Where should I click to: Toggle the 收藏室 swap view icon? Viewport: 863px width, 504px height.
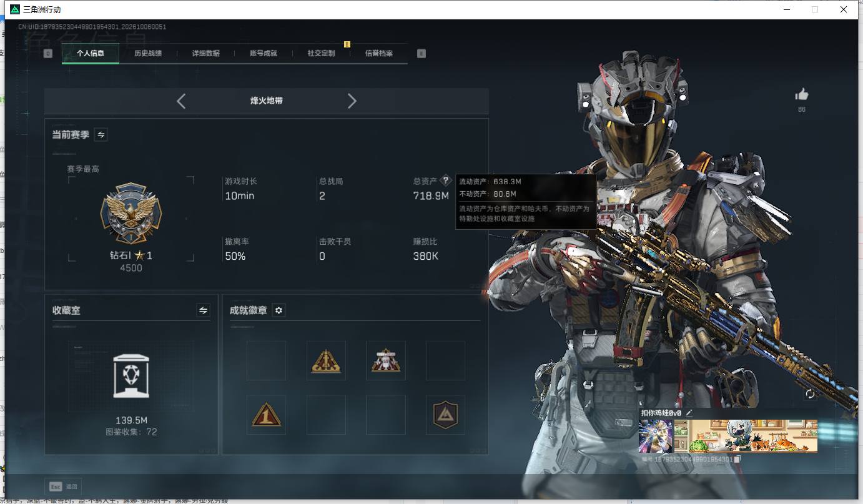click(203, 310)
